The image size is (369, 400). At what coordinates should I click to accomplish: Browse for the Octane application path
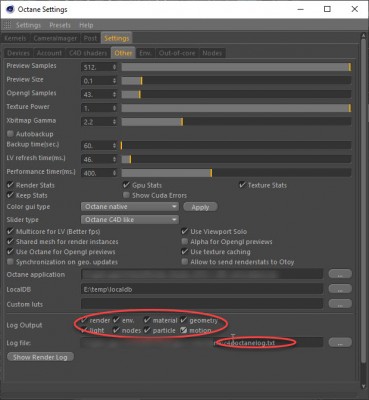[x=340, y=274]
